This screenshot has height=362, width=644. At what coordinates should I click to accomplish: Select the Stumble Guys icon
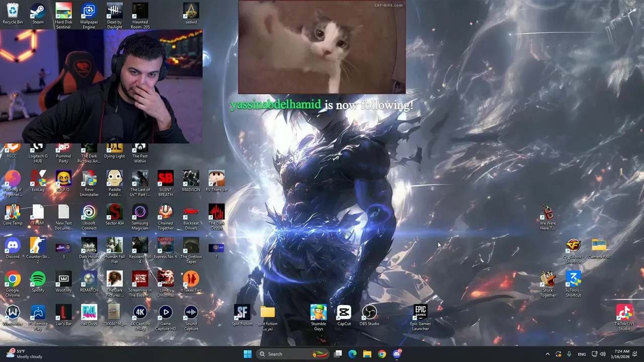318,318
